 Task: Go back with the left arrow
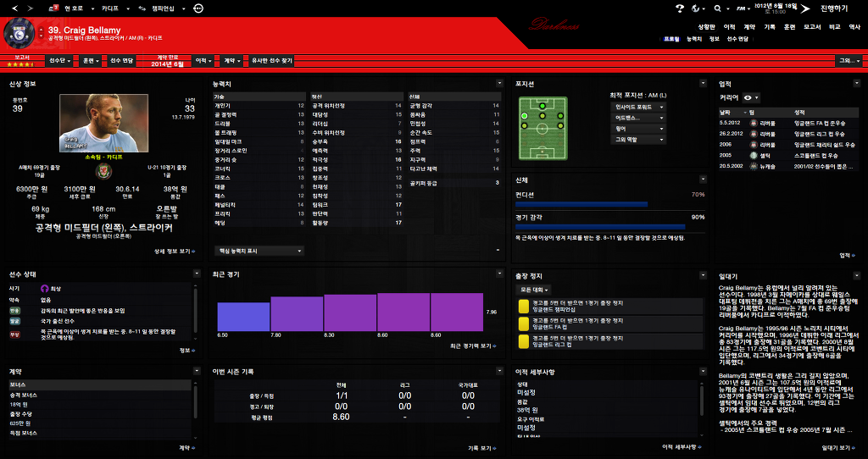(x=15, y=8)
